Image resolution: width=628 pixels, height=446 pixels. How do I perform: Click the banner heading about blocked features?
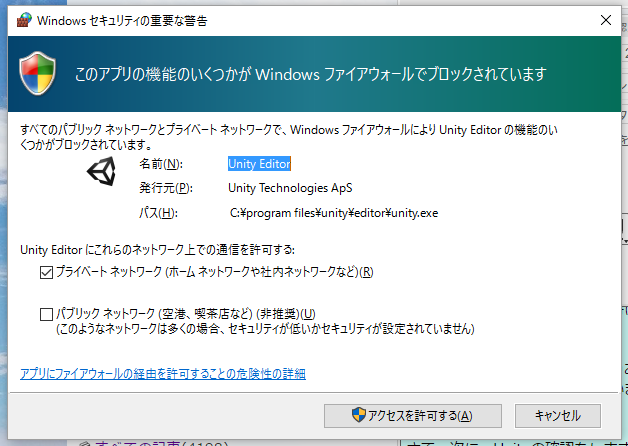(310, 74)
